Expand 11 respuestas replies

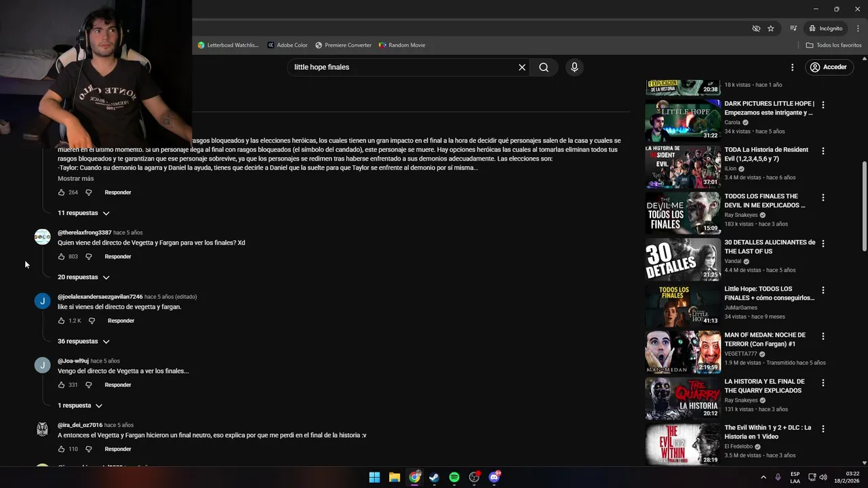(x=83, y=213)
